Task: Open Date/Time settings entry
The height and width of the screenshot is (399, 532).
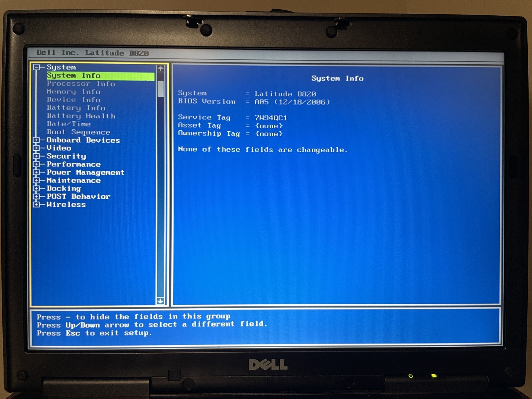Action: (x=69, y=124)
